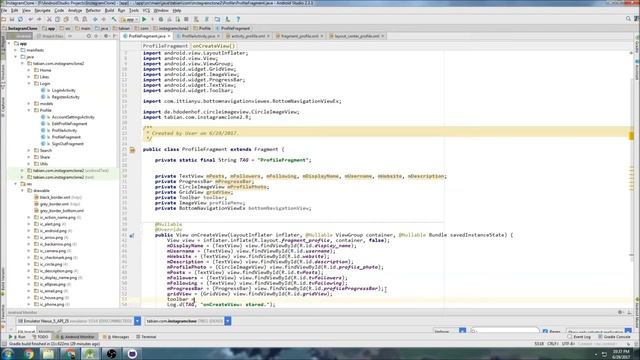This screenshot has height=360, width=640.
Task: Switch to ProfileActivity.java editor tab
Action: [198, 36]
